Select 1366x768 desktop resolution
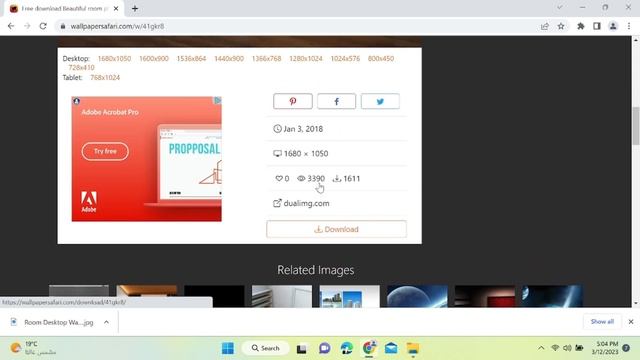The width and height of the screenshot is (640, 360). coord(267,58)
